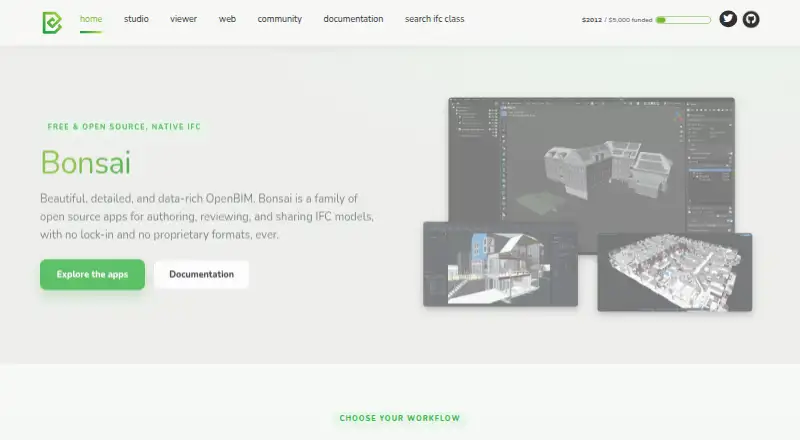Open the house section view screenshot
Image resolution: width=800 pixels, height=440 pixels.
coord(501,264)
